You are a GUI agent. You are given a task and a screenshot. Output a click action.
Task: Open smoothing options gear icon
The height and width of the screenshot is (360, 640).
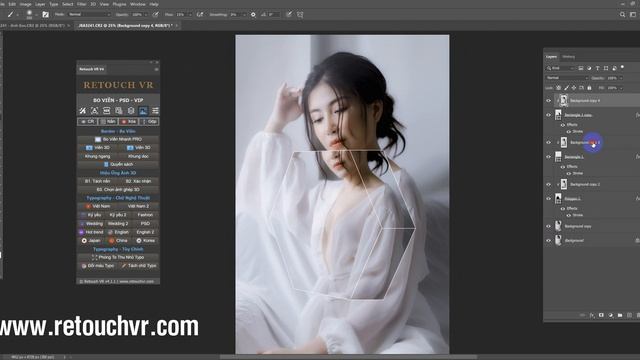click(x=253, y=14)
